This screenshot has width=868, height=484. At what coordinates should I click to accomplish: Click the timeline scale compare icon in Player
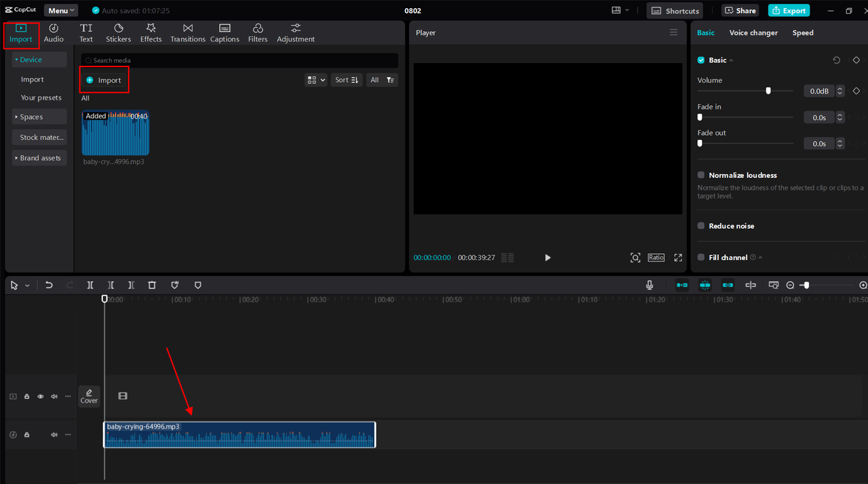507,258
